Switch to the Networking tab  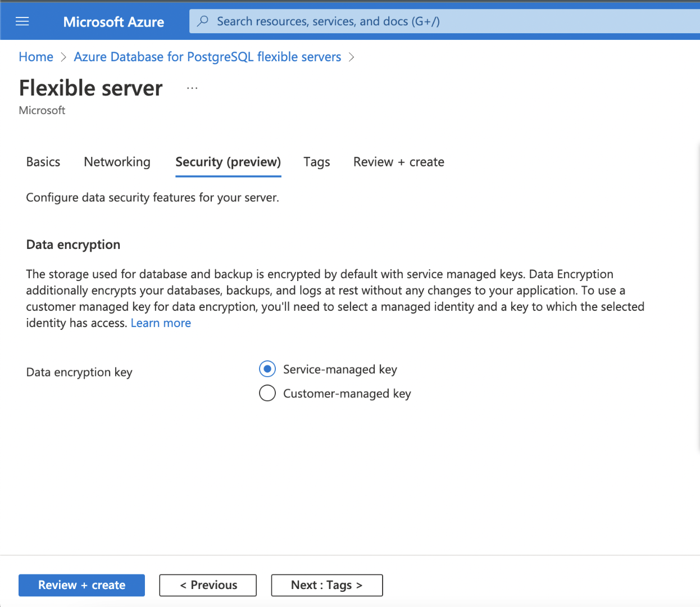117,162
